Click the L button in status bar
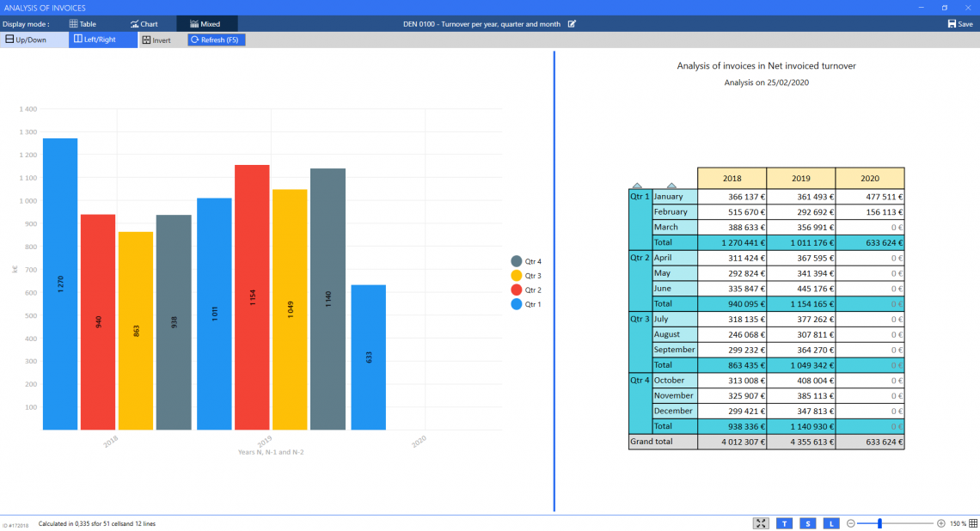The image size is (980, 531). coord(831,523)
